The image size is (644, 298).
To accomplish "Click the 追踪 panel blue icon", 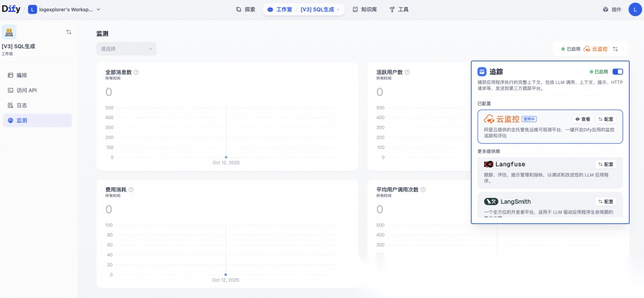I will tap(482, 72).
